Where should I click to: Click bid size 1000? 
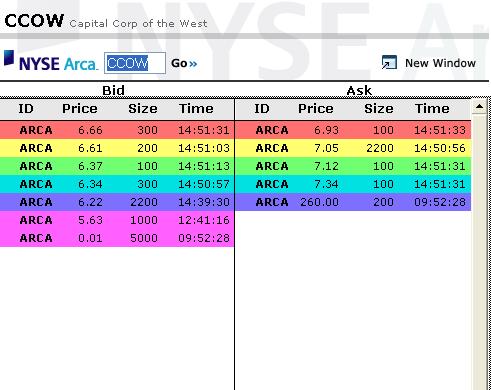pyautogui.click(x=144, y=220)
